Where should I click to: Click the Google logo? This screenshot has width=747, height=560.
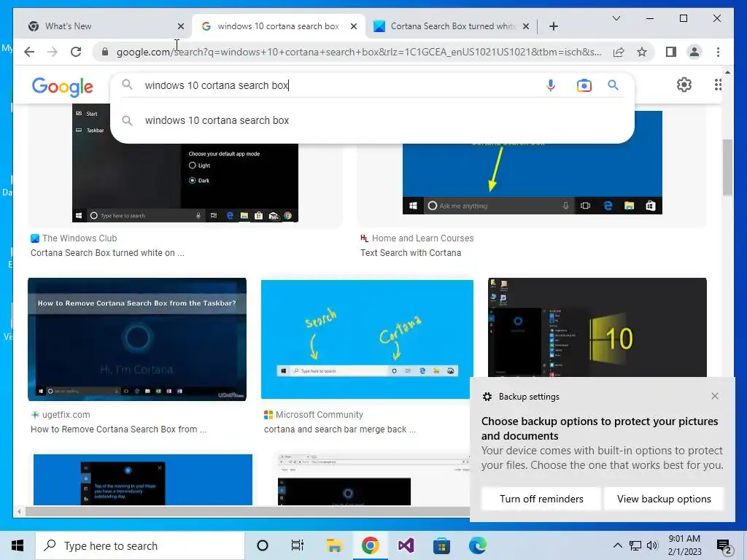(63, 87)
